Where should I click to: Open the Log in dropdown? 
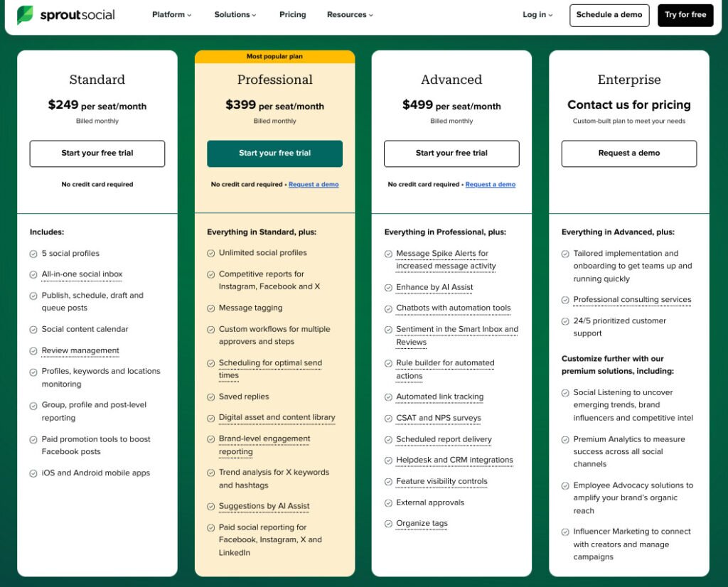click(537, 15)
